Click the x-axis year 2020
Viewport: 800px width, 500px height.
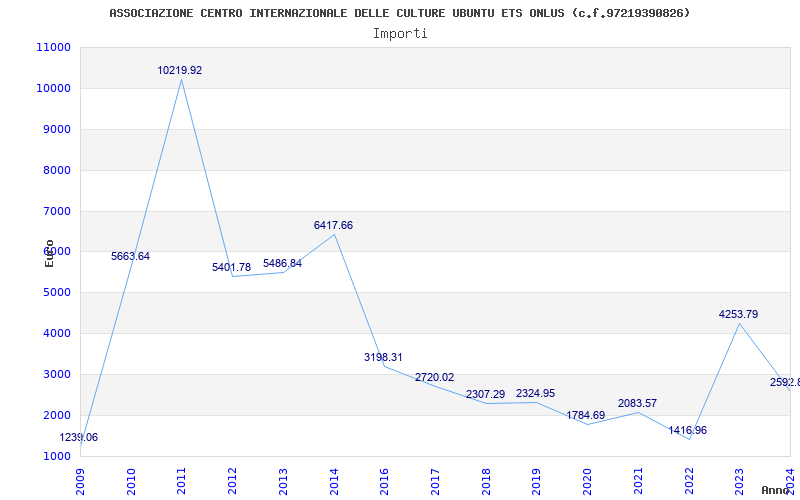coord(587,482)
